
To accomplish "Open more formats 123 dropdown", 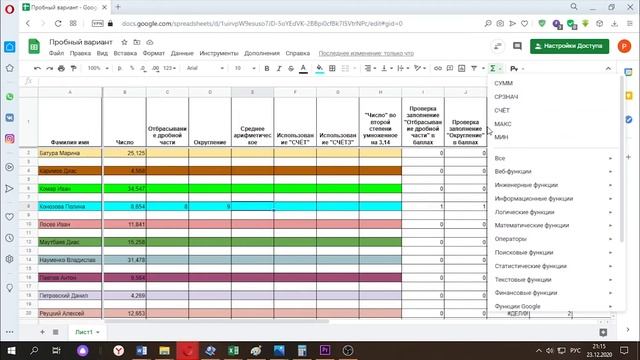I will click(x=169, y=68).
